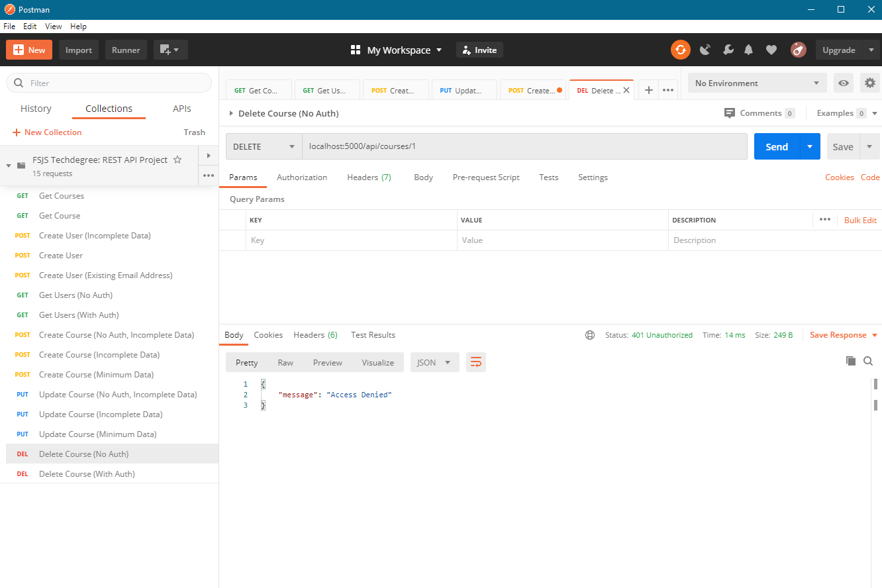Click the Bulk Edit link
The height and width of the screenshot is (588, 882).
859,219
